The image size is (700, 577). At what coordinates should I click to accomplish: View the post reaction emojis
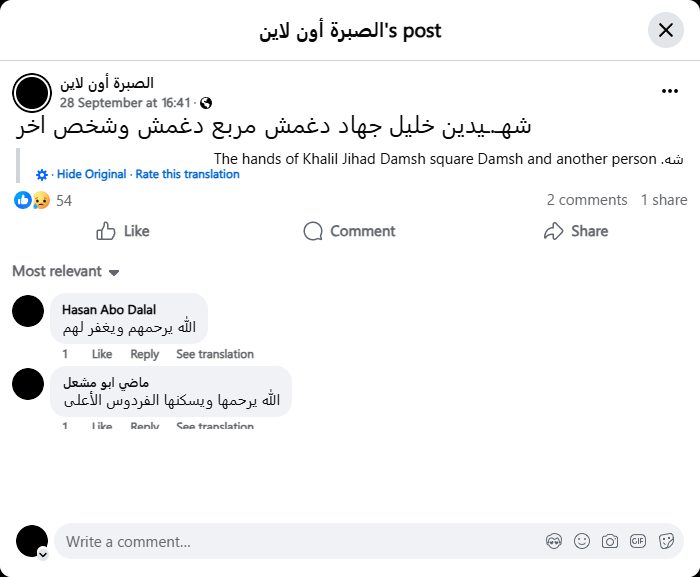(x=32, y=200)
